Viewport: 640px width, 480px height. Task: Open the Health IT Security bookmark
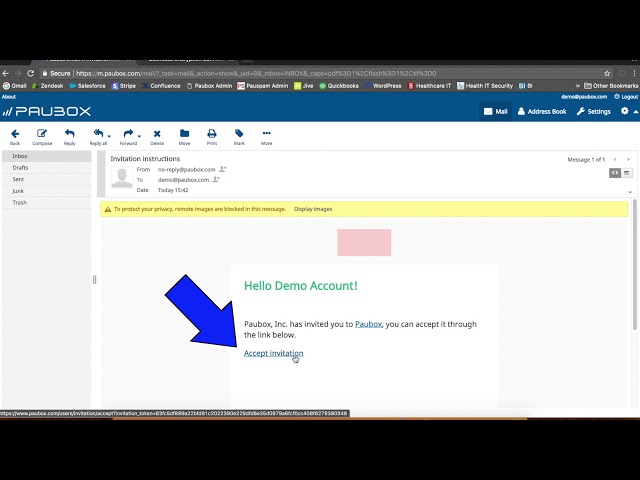[485, 86]
